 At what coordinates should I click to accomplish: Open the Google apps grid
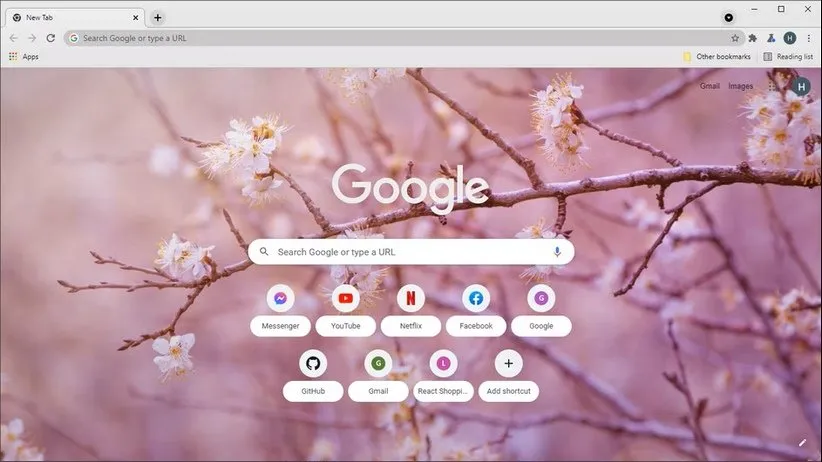tap(773, 86)
